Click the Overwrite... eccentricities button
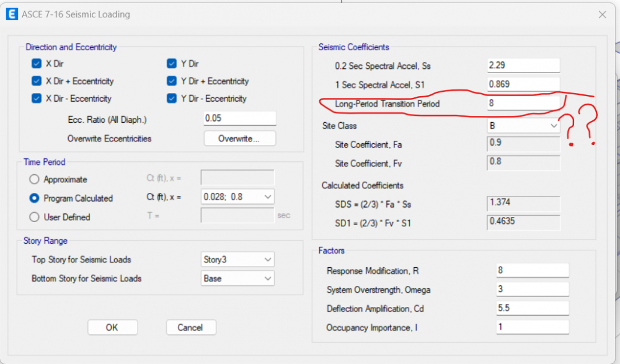This screenshot has height=364, width=620. [x=239, y=138]
